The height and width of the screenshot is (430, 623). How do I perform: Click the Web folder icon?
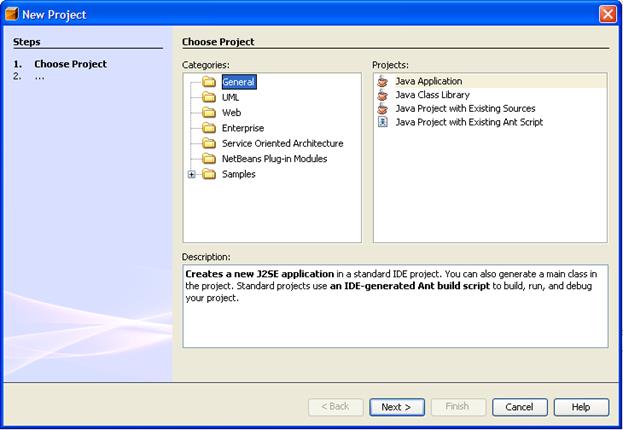coord(209,113)
